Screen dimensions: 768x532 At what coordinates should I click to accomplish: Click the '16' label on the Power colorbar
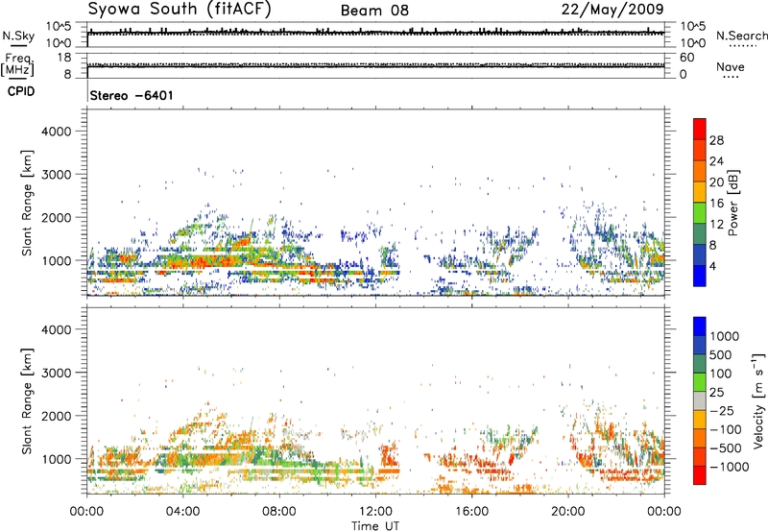(716, 204)
